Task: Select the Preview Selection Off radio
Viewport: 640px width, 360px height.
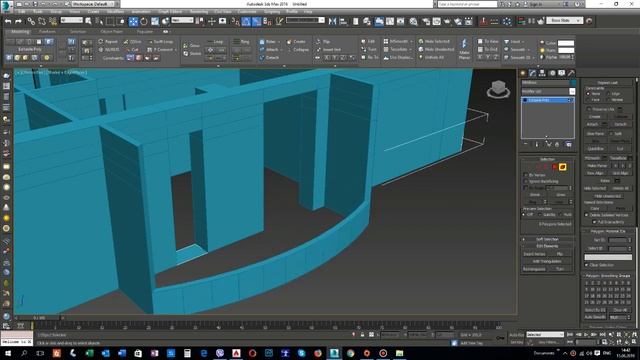Action: coord(524,214)
